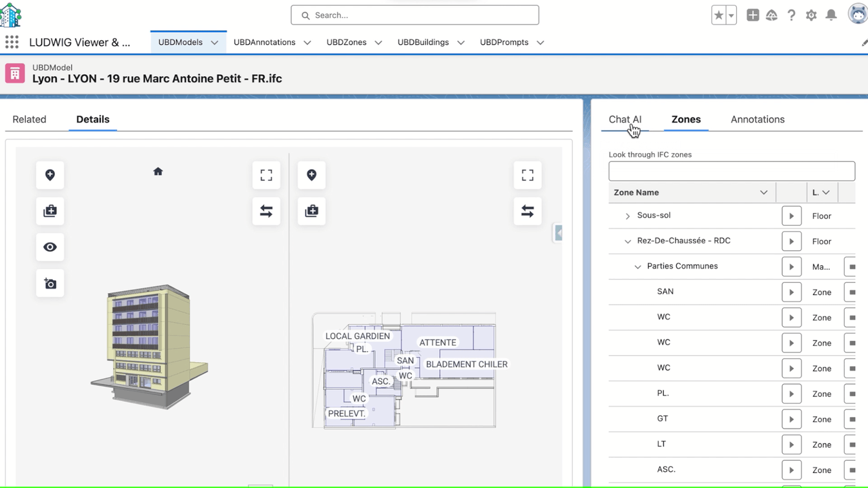Switch to Annotations tab
This screenshot has width=868, height=488.
[x=758, y=119]
